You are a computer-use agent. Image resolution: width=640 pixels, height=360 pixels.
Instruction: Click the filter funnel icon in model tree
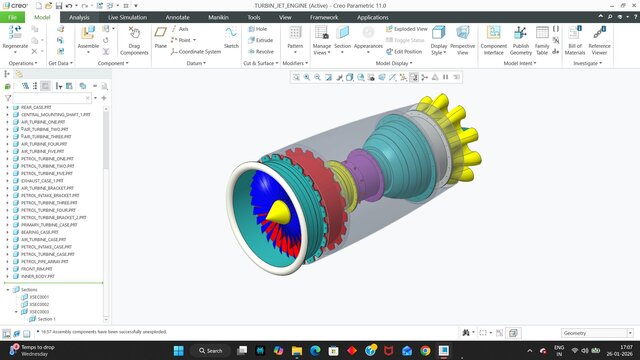click(8, 98)
